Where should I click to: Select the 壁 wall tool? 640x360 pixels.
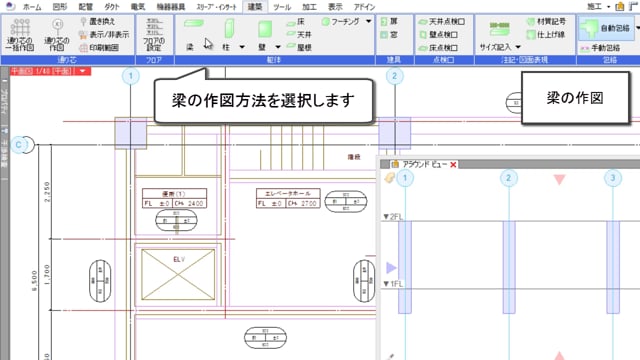[264, 34]
